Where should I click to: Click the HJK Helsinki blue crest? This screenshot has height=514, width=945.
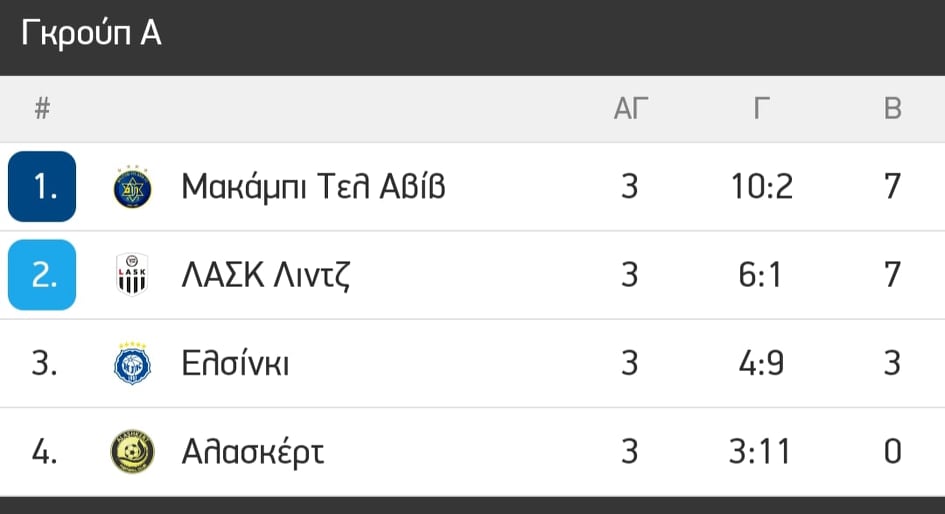pyautogui.click(x=132, y=363)
